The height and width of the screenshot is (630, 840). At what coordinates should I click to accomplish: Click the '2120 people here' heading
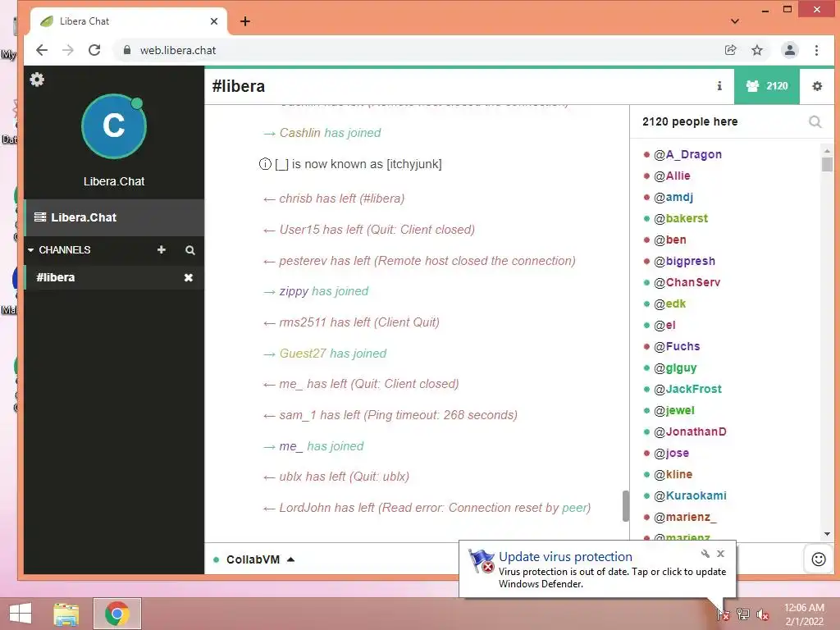click(x=690, y=121)
